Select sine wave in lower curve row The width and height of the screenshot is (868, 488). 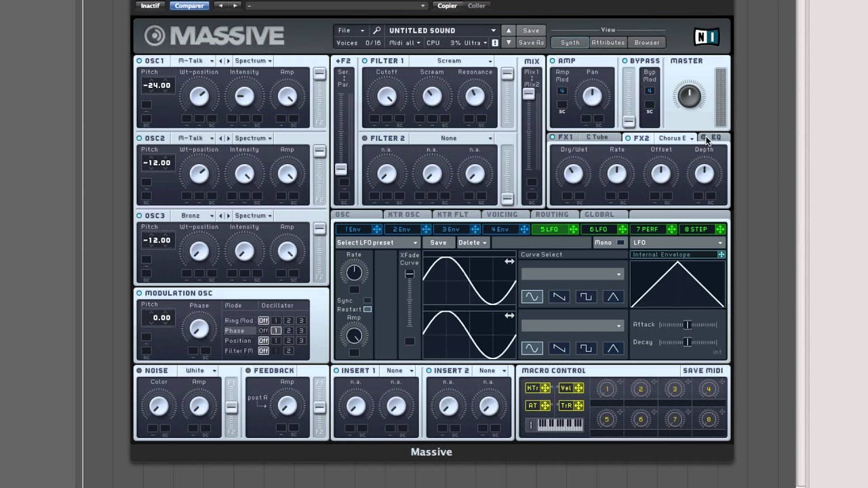click(532, 348)
